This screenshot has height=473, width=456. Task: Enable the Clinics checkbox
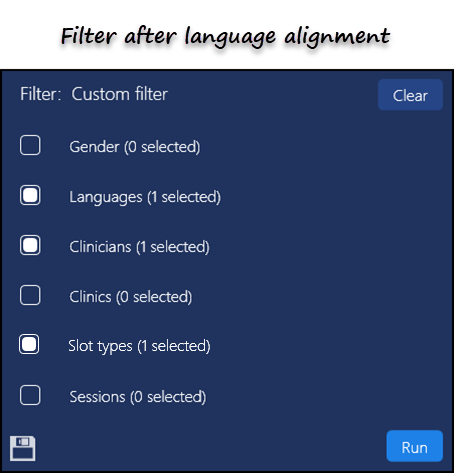click(30, 295)
